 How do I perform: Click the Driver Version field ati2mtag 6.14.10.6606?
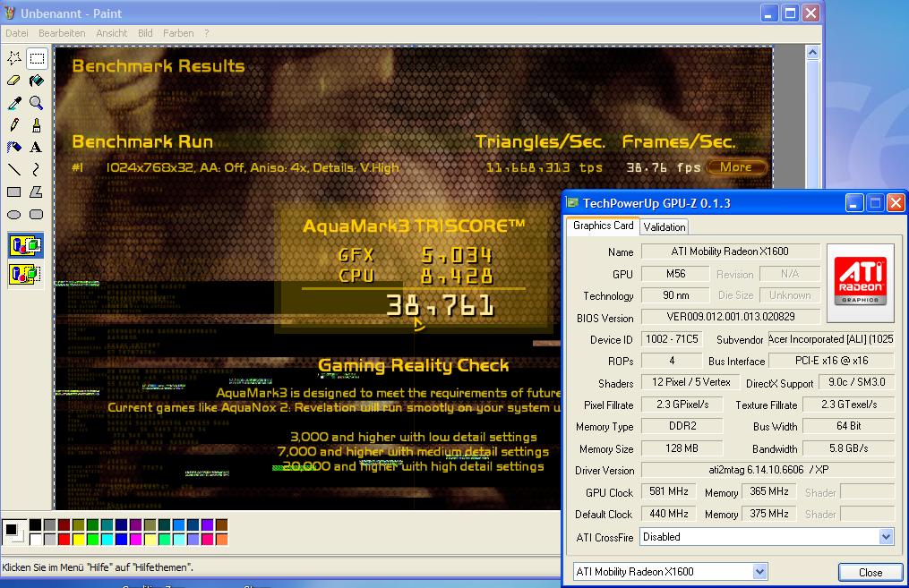point(768,470)
